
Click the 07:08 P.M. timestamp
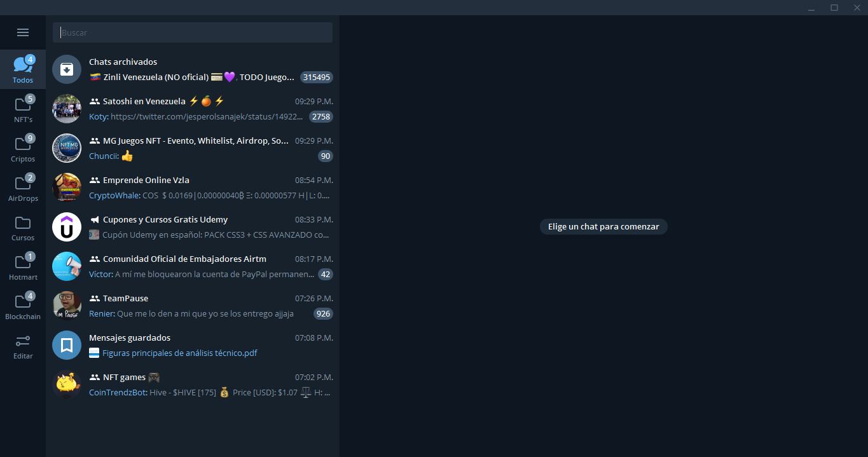tap(314, 338)
